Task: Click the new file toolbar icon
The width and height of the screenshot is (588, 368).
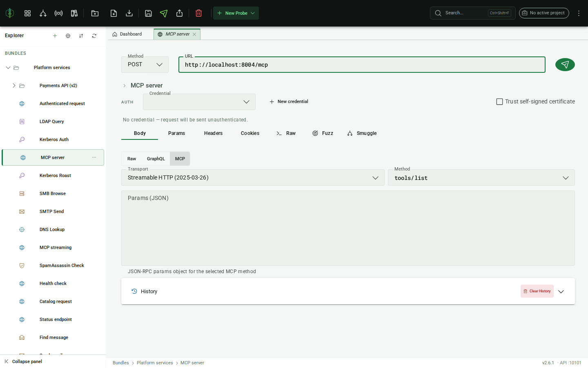Action: [114, 13]
